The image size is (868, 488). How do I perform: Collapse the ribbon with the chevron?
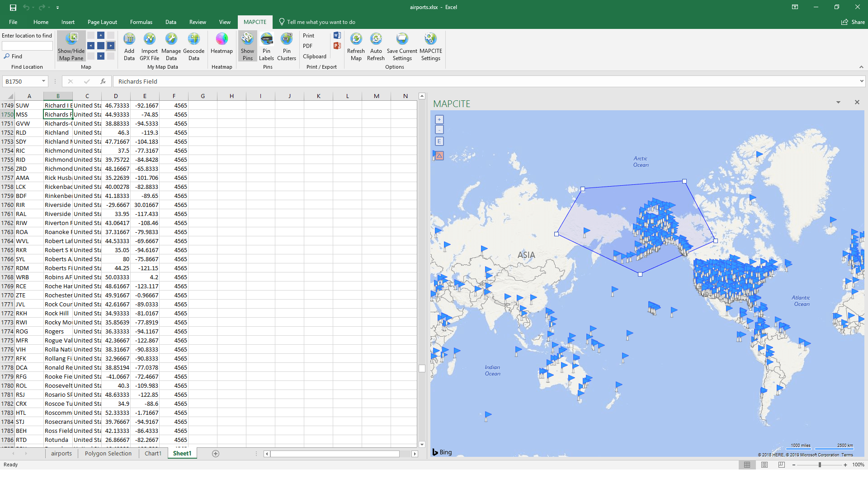tap(861, 67)
